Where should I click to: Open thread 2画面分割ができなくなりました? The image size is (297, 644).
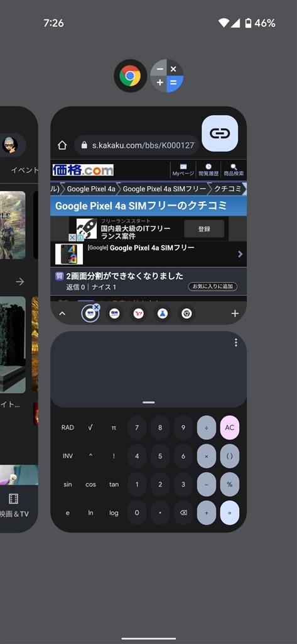124,276
